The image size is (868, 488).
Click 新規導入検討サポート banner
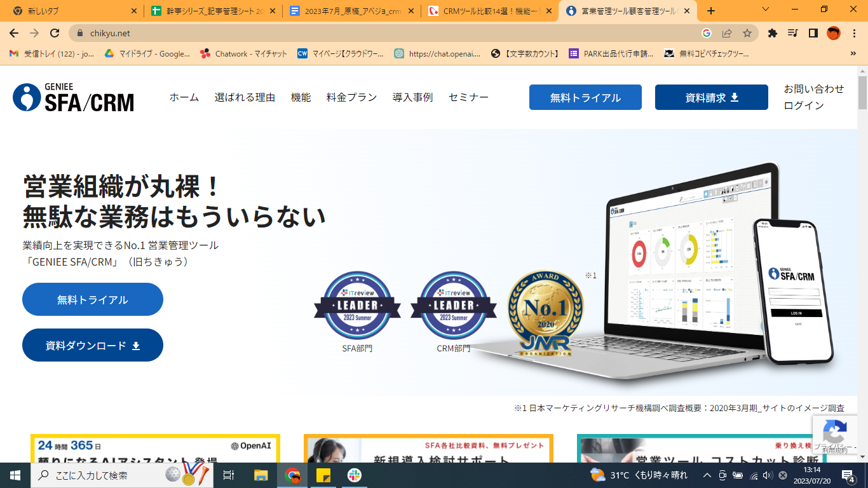pyautogui.click(x=428, y=449)
